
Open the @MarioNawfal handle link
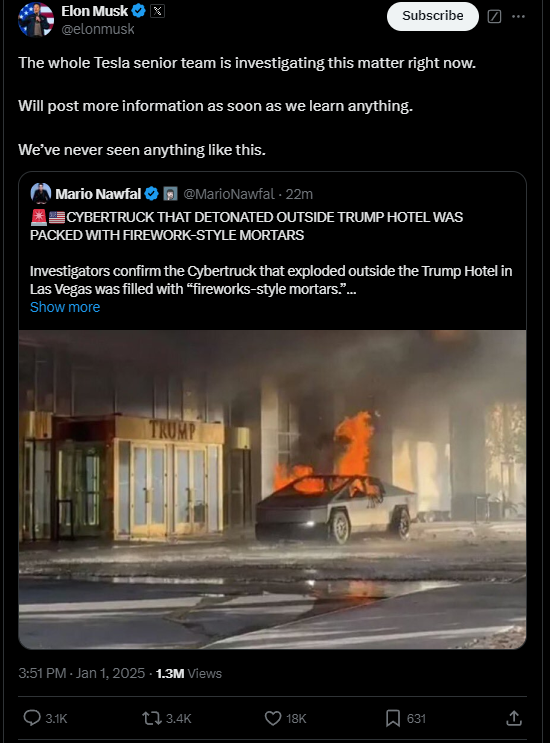pos(229,194)
